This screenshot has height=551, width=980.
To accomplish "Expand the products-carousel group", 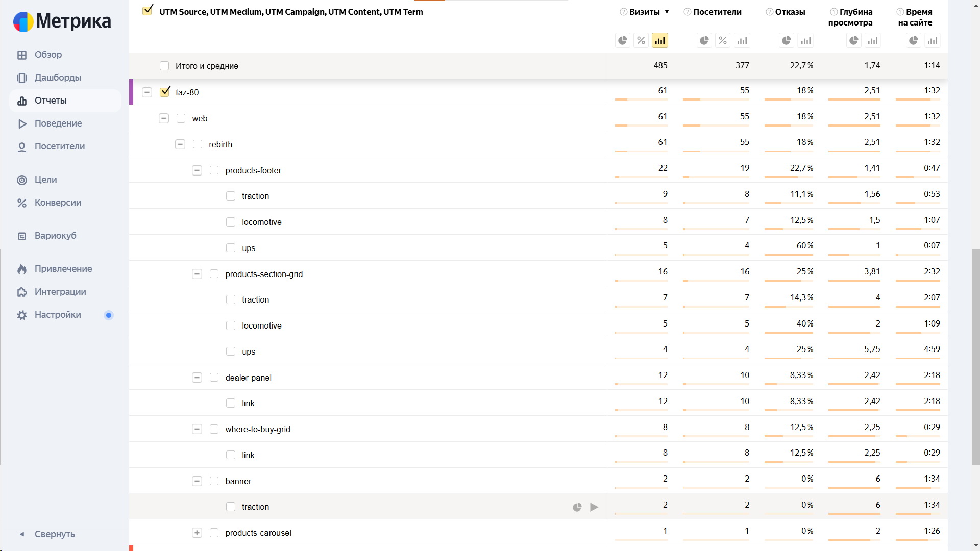I will (x=197, y=533).
